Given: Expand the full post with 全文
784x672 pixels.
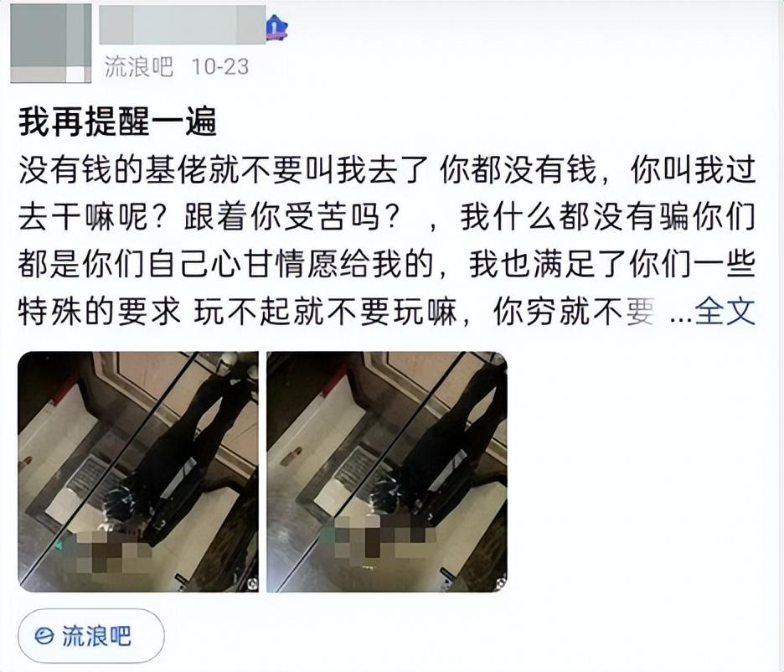Looking at the screenshot, I should click(725, 311).
